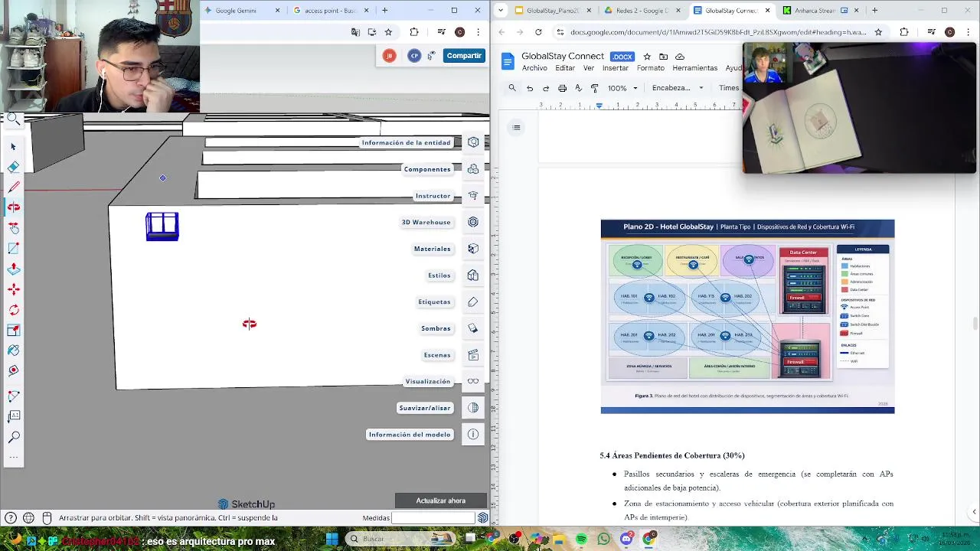Choose the red pencil Line tool
This screenshot has width=980, height=551.
[x=13, y=187]
